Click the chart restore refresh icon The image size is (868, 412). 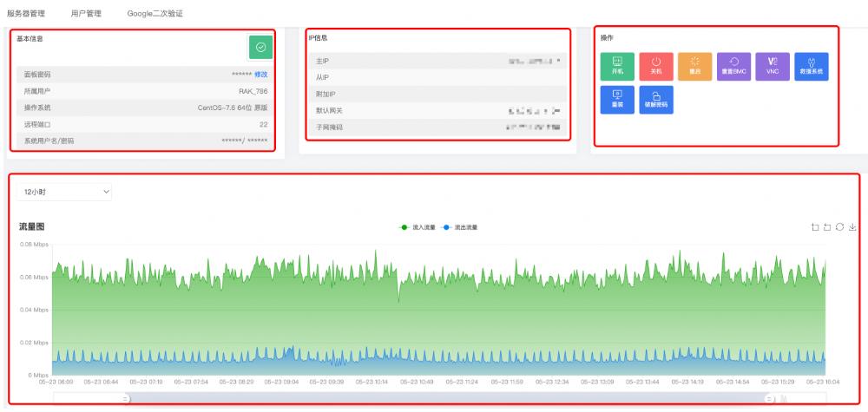click(839, 227)
